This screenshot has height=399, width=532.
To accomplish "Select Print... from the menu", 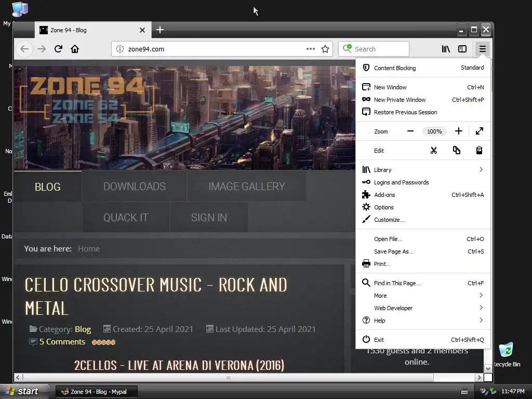I will click(x=423, y=264).
